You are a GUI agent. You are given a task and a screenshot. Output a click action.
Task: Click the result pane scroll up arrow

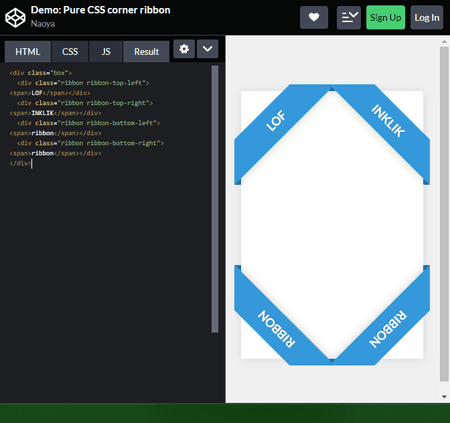(444, 42)
